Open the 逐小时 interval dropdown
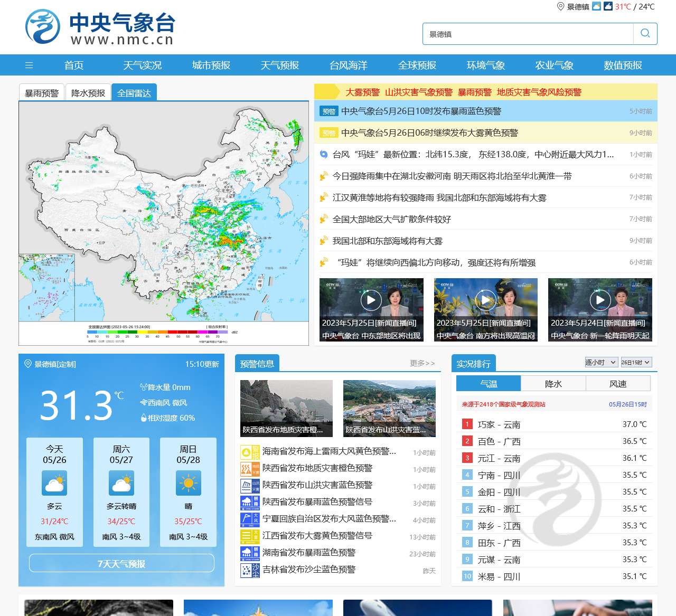The width and height of the screenshot is (676, 616). pyautogui.click(x=601, y=362)
